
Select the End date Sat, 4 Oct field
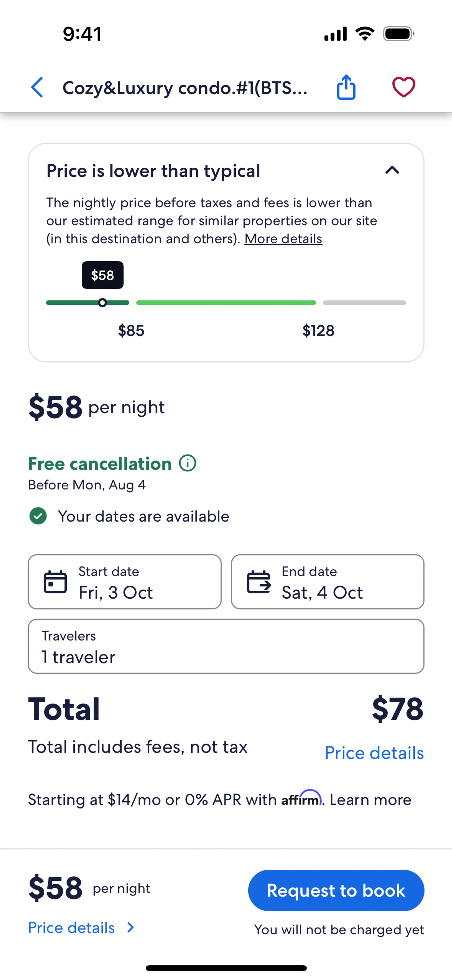(327, 582)
